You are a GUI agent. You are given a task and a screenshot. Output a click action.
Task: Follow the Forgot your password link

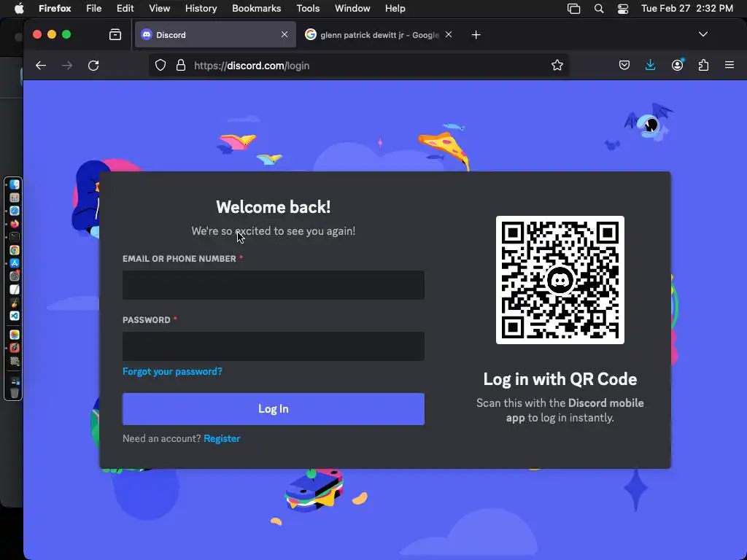click(x=172, y=371)
